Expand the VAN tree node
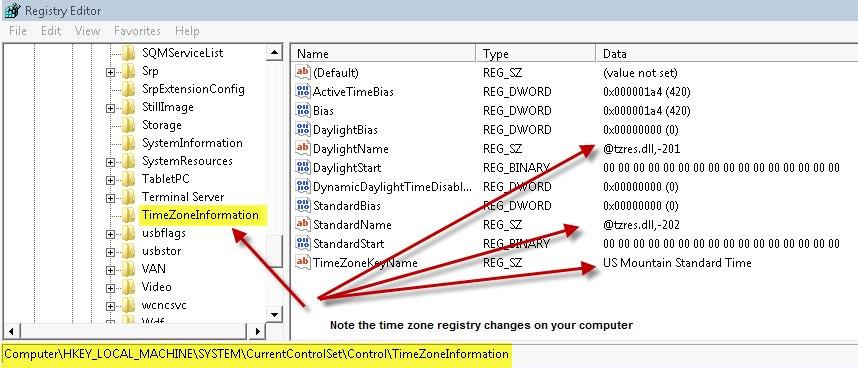Image resolution: width=858 pixels, height=368 pixels. (111, 270)
